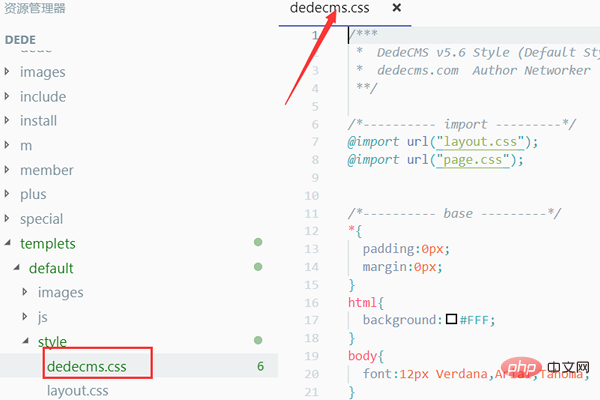Expand the special folder arrow
The height and width of the screenshot is (400, 600).
pyautogui.click(x=7, y=219)
